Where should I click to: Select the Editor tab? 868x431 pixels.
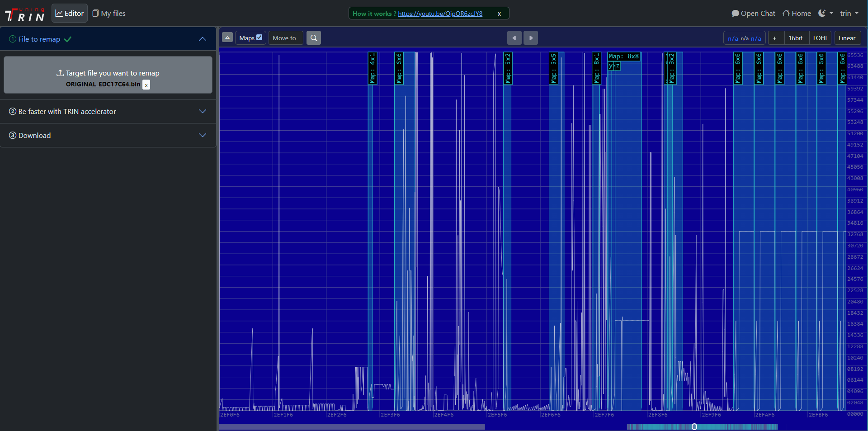[x=70, y=14]
